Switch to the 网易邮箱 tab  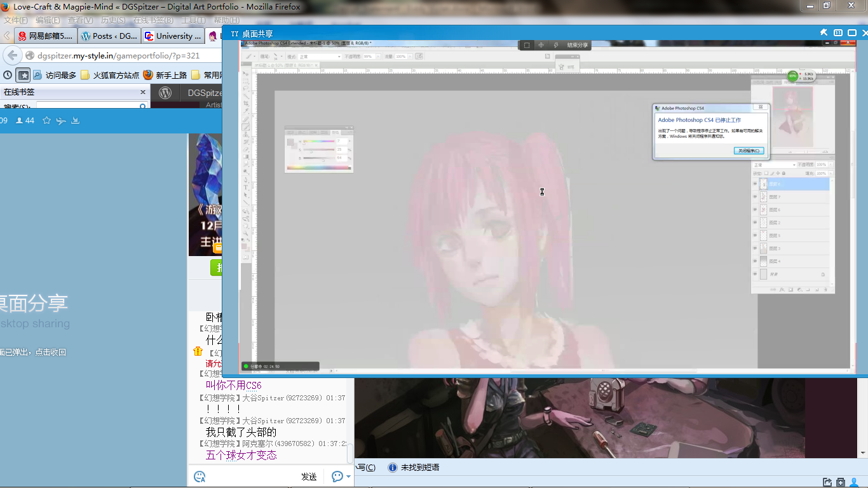coord(46,36)
